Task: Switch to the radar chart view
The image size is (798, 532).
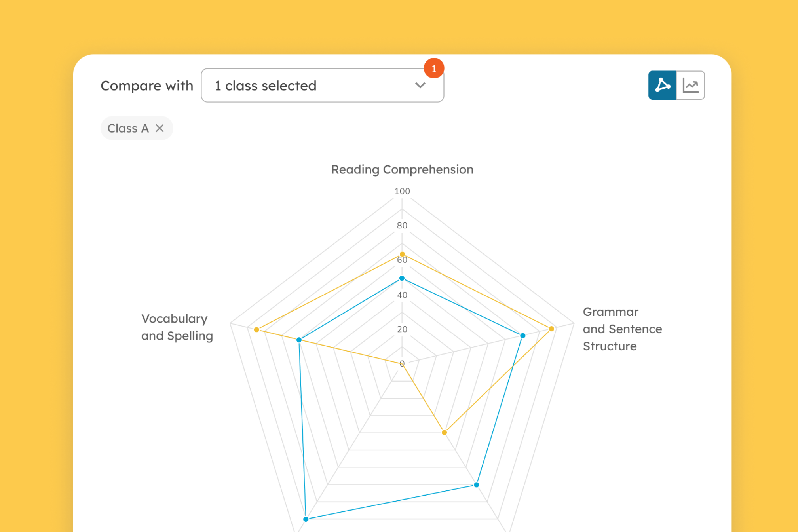Action: (662, 85)
